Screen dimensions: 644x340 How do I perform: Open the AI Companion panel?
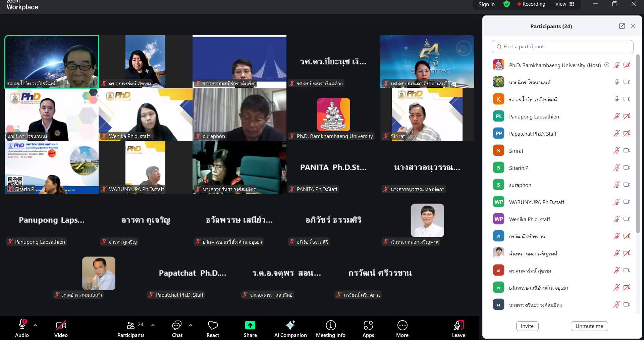[x=290, y=329]
